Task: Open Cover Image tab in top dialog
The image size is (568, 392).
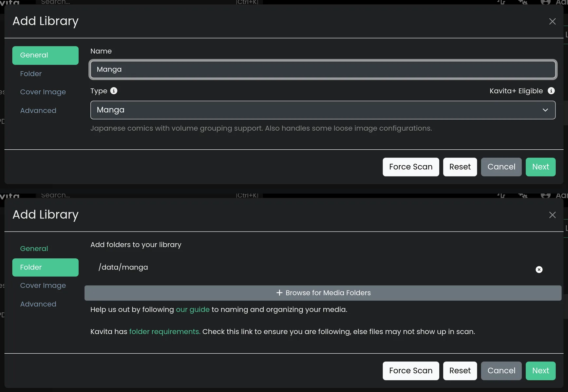Action: click(x=46, y=92)
